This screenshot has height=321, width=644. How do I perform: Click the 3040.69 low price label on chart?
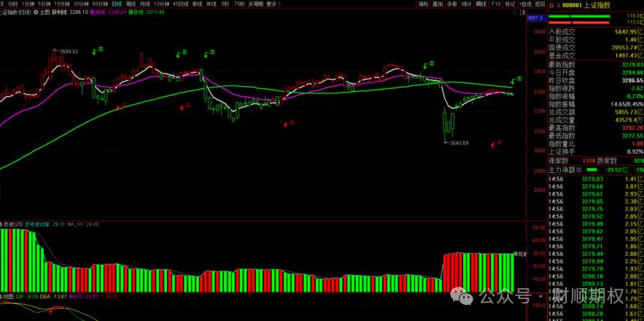pyautogui.click(x=458, y=143)
